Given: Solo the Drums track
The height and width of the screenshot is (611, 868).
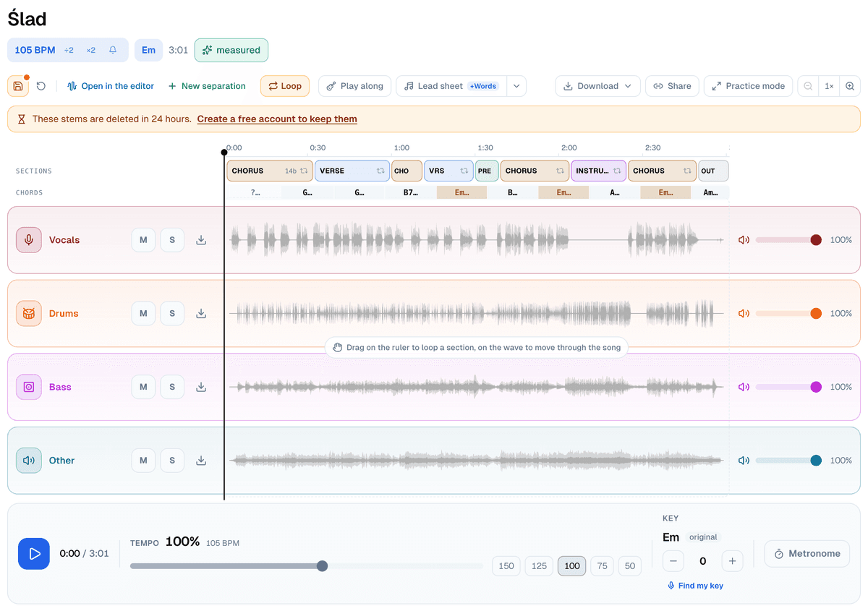Looking at the screenshot, I should point(172,313).
